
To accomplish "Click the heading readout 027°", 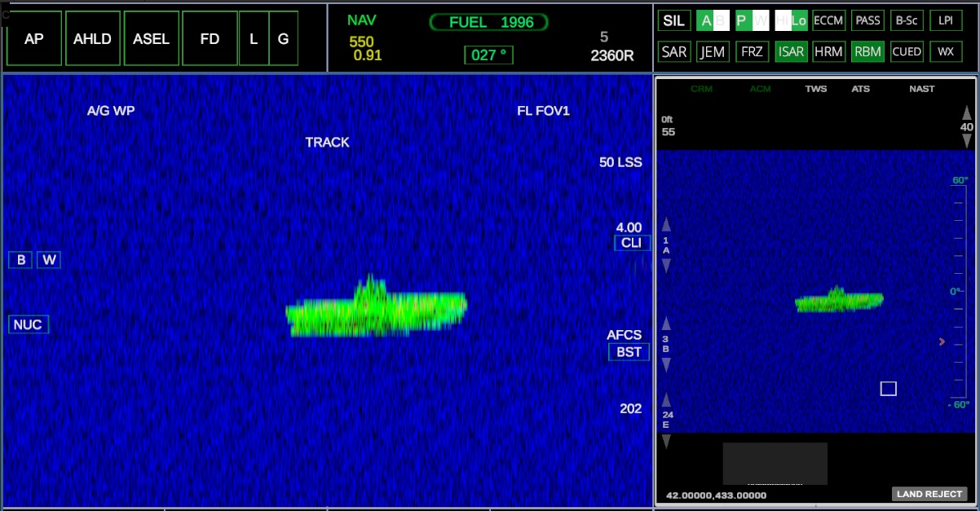I will pos(489,55).
